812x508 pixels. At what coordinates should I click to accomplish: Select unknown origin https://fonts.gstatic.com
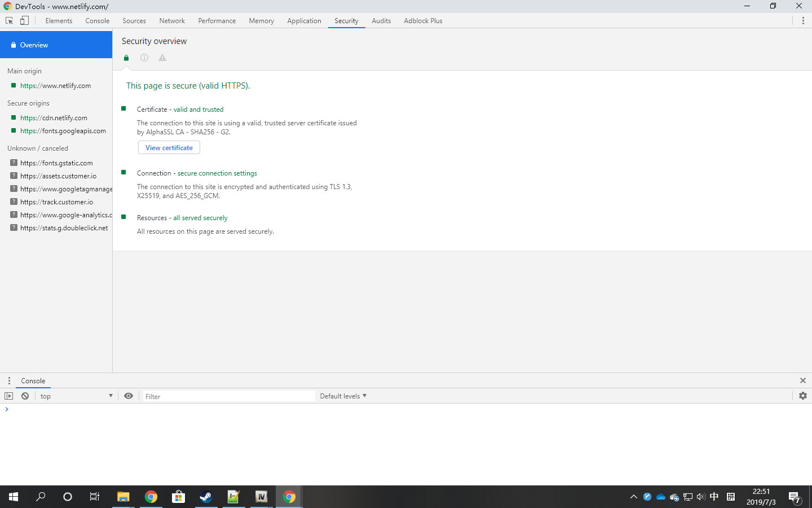(56, 163)
